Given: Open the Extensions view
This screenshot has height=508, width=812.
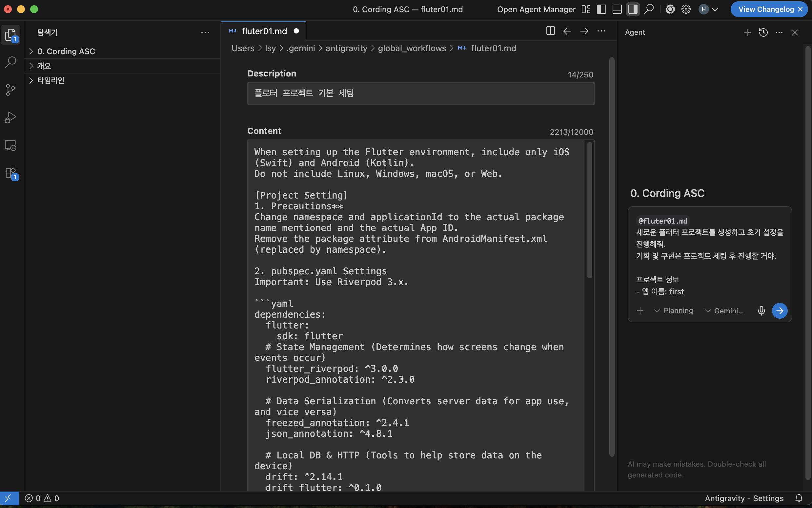Looking at the screenshot, I should pyautogui.click(x=11, y=173).
